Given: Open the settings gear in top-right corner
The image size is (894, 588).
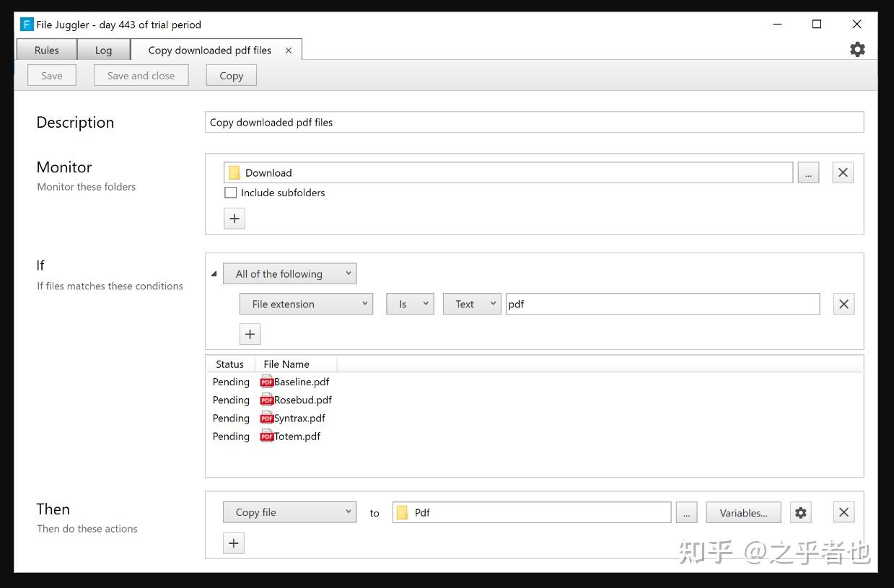Looking at the screenshot, I should coord(857,49).
